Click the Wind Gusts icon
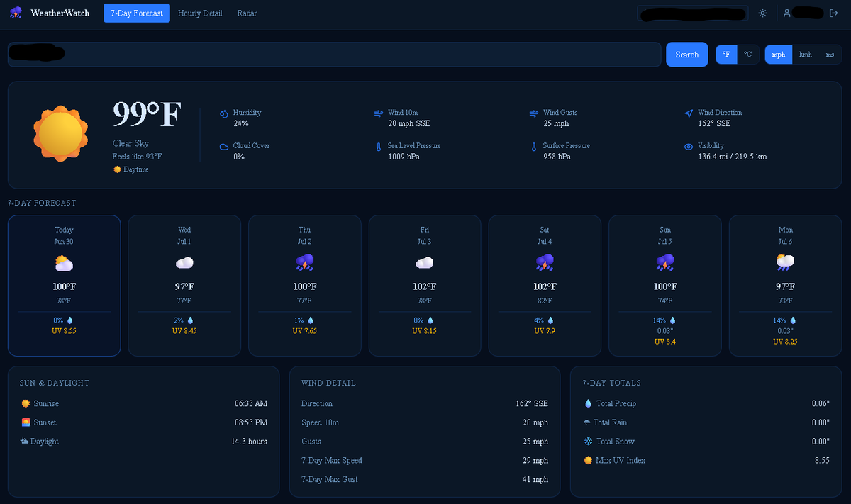Image resolution: width=851 pixels, height=504 pixels. [x=533, y=113]
